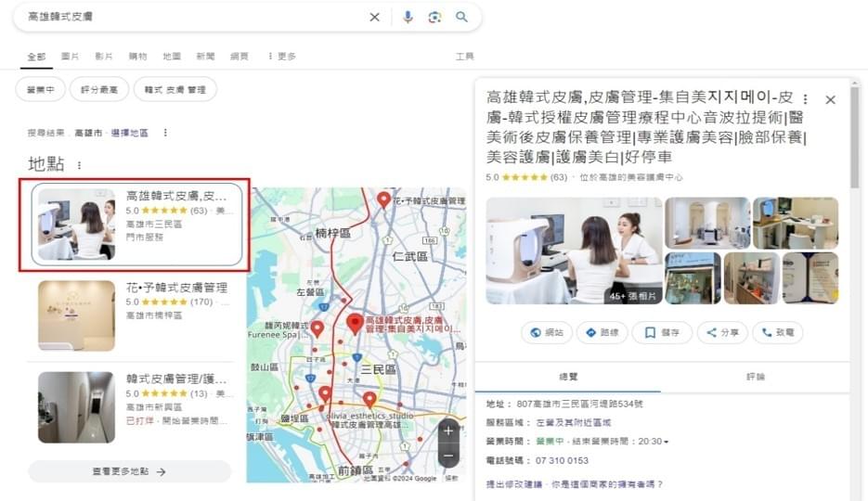Apply the 營業中 filter chip
868x501 pixels.
click(41, 90)
